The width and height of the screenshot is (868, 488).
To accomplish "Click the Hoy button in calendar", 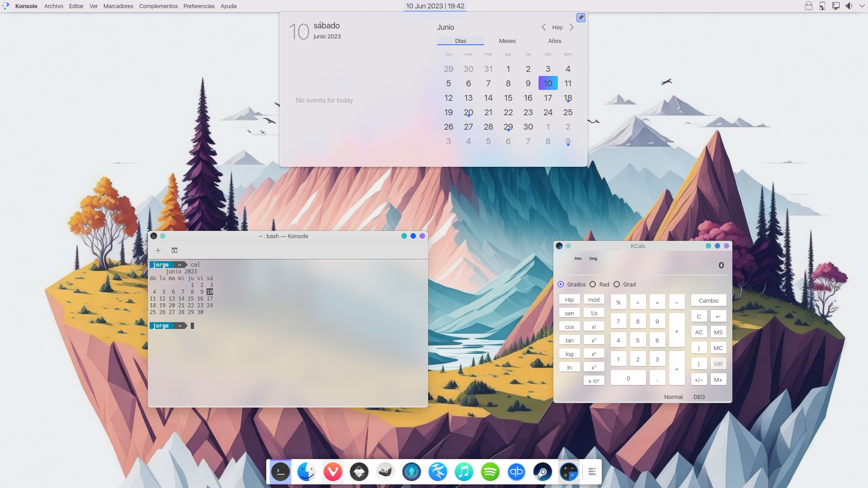I will (x=557, y=27).
